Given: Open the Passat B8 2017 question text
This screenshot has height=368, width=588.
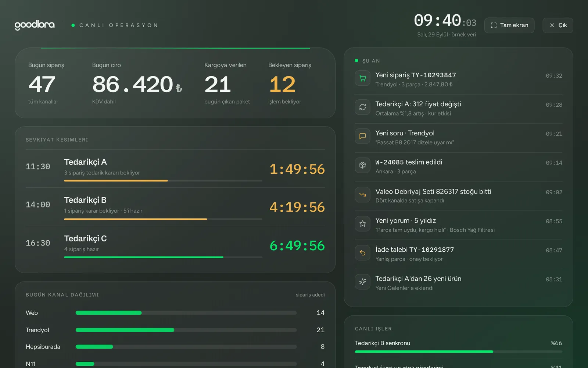Looking at the screenshot, I should [x=415, y=142].
